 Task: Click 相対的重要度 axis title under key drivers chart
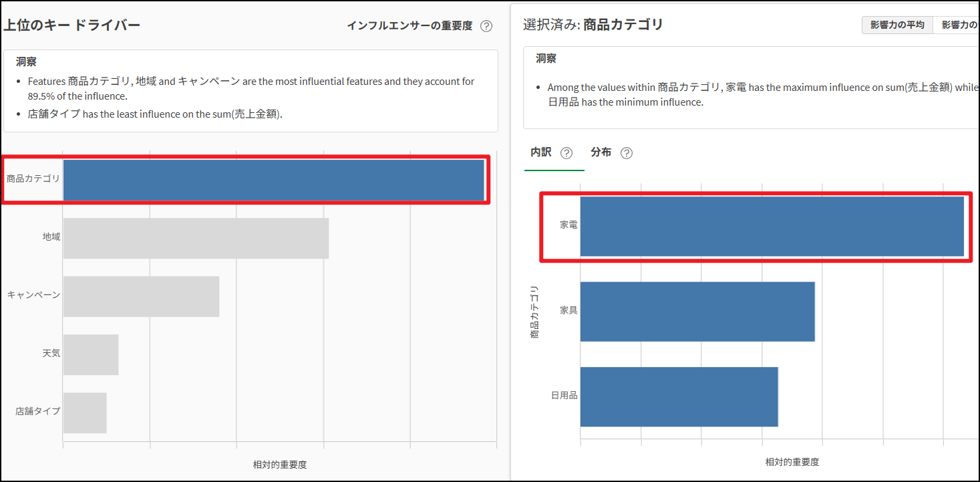click(279, 465)
